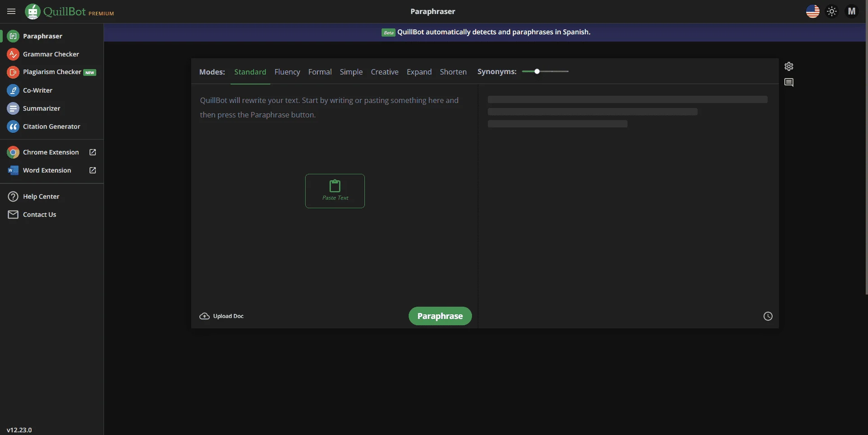868x435 pixels.
Task: Click the Spanish beta announcement banner
Action: pos(486,32)
